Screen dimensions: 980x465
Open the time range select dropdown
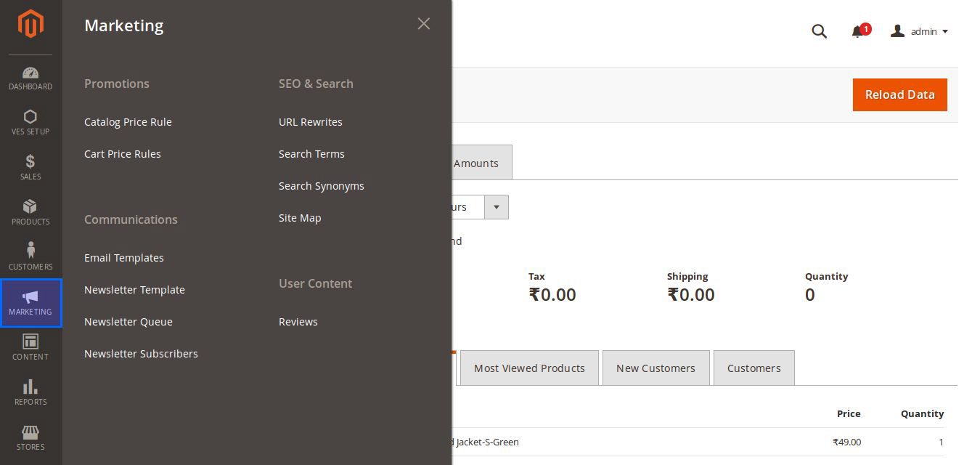click(496, 207)
